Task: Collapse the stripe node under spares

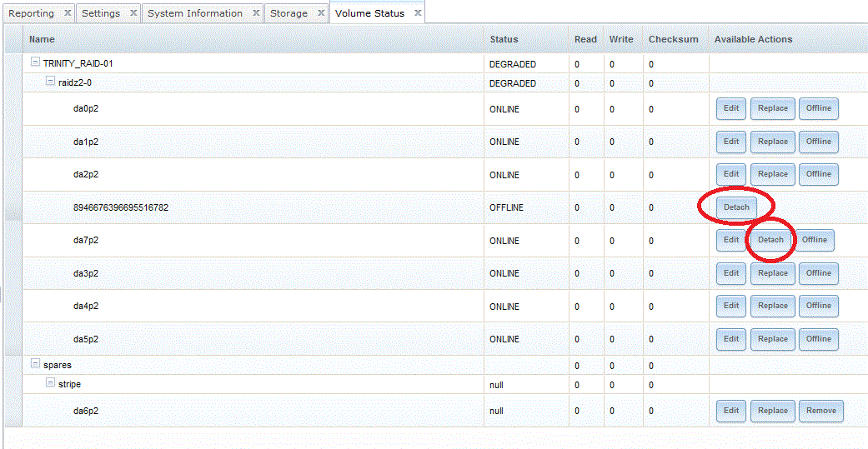Action: click(x=50, y=383)
